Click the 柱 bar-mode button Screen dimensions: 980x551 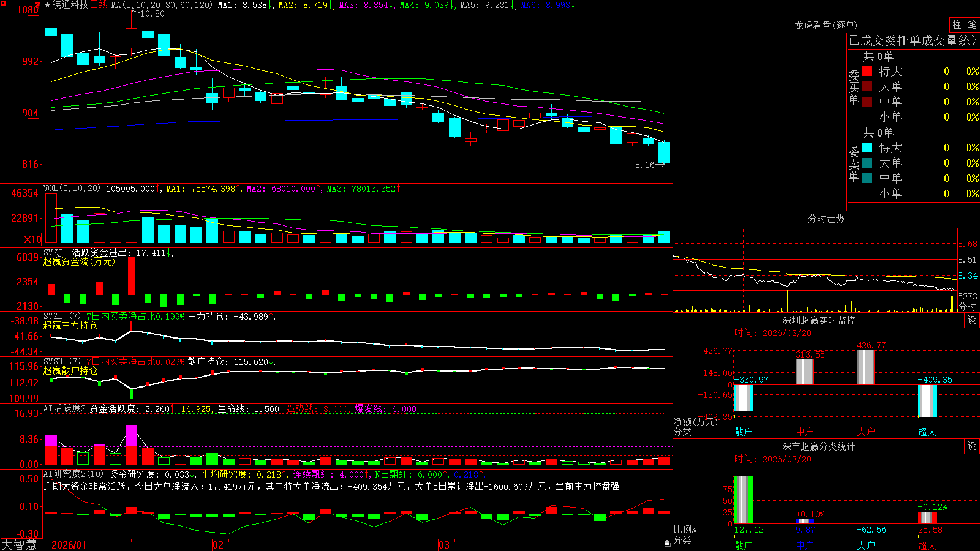(x=957, y=25)
